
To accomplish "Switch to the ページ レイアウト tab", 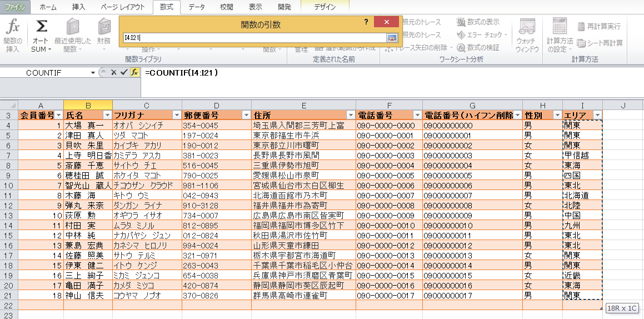I will point(122,7).
